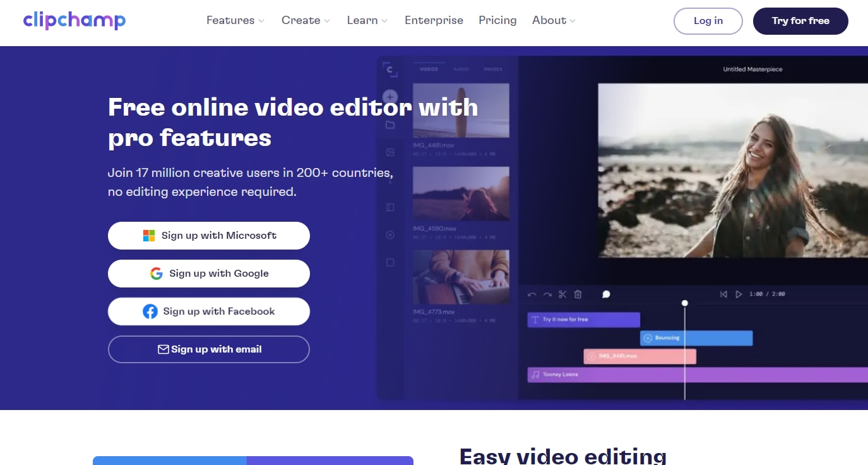
Task: Click the 1:00 / 2:00 time display
Action: tap(767, 294)
